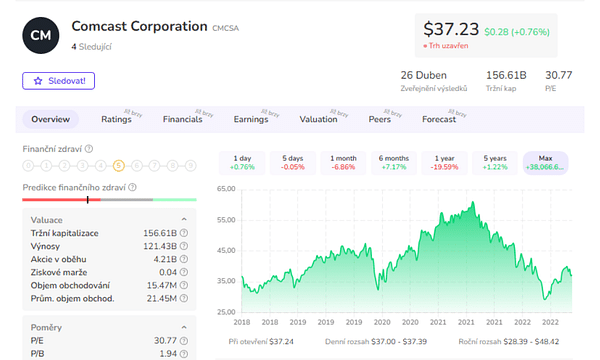Screen dimensions: 600x360
Task: Select financial health score circle 5
Action: coord(119,166)
